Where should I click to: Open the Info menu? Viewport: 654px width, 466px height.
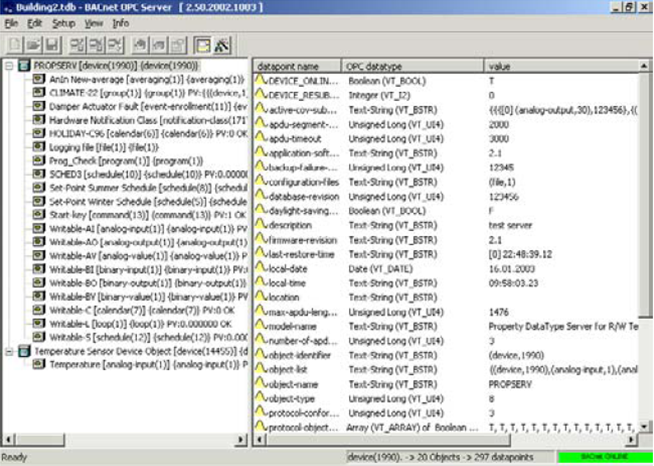(x=120, y=22)
